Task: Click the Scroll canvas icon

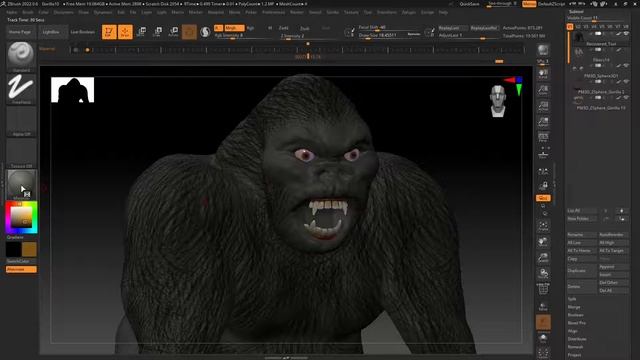Action: pyautogui.click(x=543, y=74)
